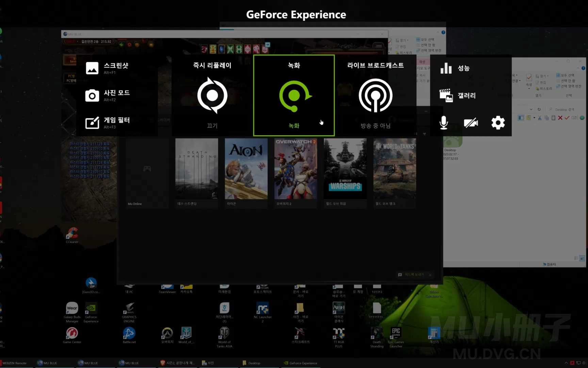Click the green 녹화 record icon

tap(295, 96)
